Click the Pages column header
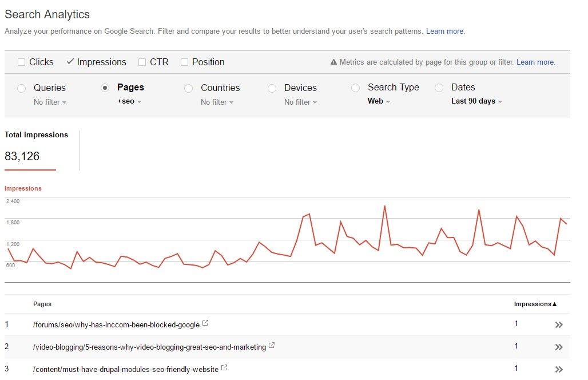The image size is (588, 380). tap(42, 304)
